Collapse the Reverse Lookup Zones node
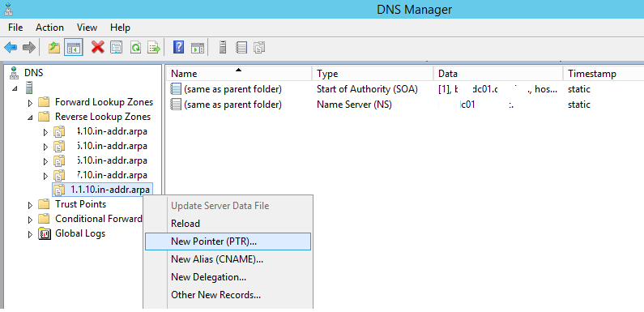 (x=30, y=118)
